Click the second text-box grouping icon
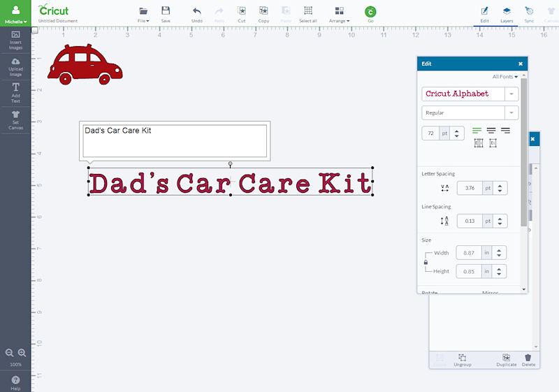This screenshot has width=559, height=392. click(x=493, y=143)
